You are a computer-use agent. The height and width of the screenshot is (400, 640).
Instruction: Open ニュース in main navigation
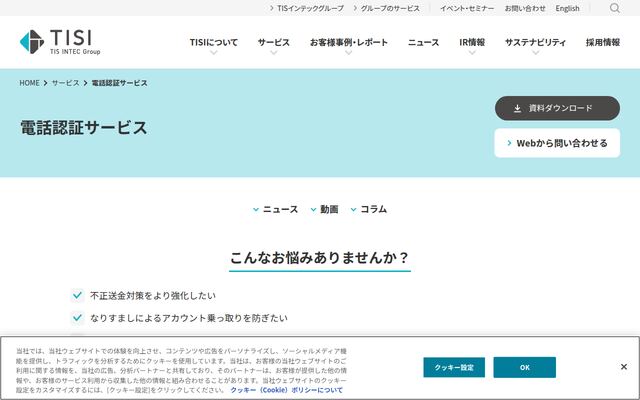tap(423, 42)
